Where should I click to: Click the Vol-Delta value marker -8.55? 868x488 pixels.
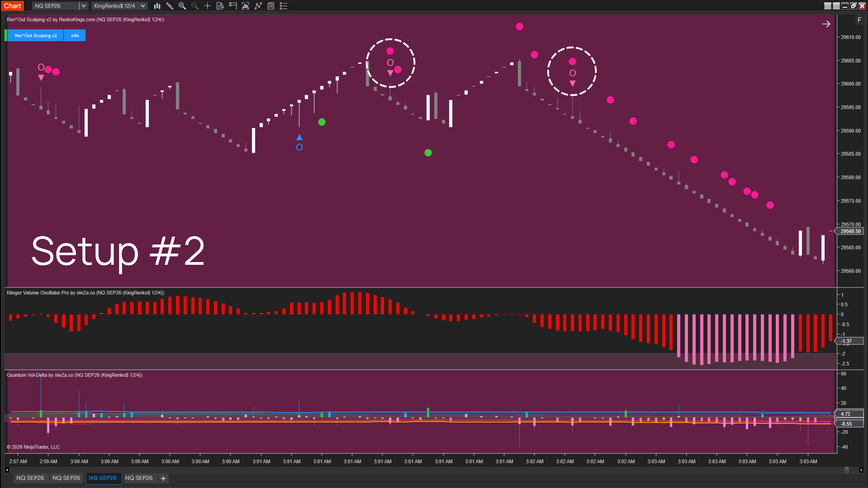pos(849,424)
